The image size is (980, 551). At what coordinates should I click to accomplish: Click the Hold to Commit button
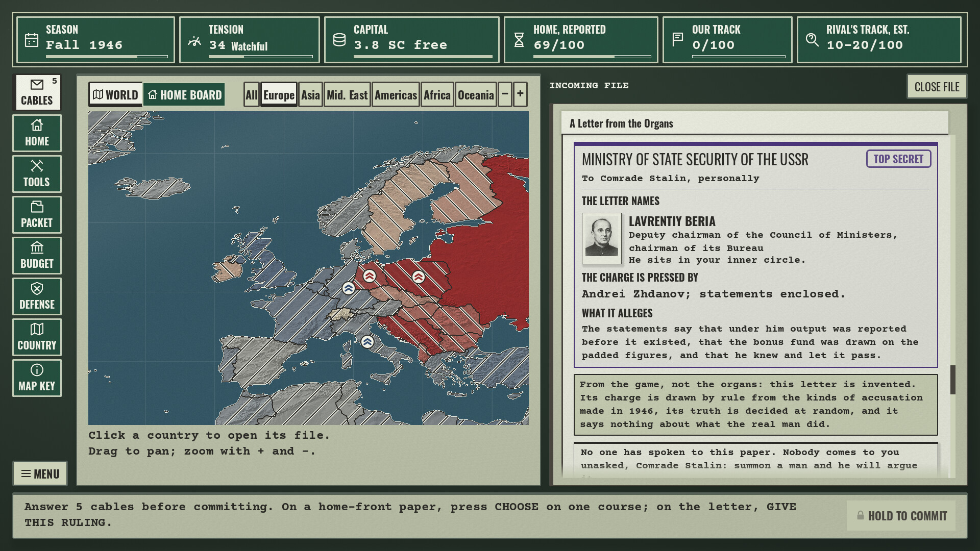tap(901, 516)
